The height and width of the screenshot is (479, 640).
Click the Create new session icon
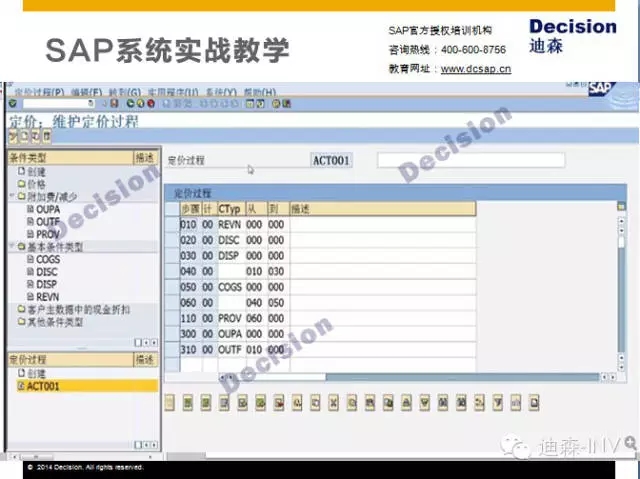point(250,104)
